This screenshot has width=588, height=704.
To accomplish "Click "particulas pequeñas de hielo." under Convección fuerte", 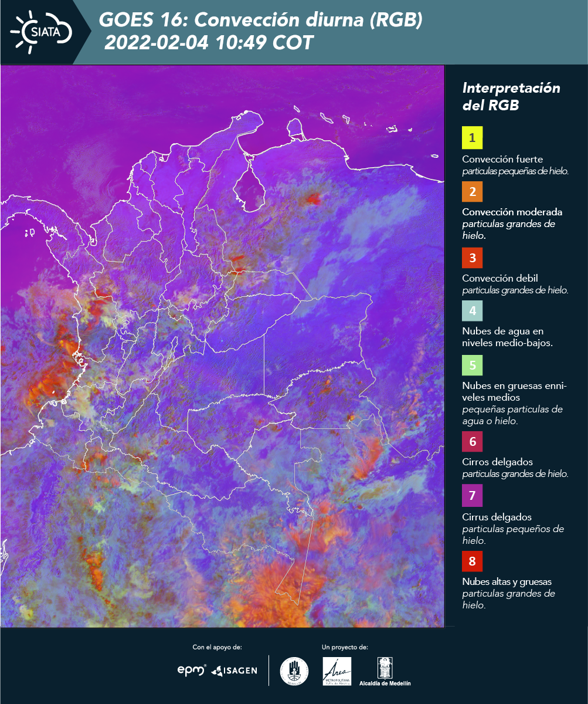I will 516,171.
